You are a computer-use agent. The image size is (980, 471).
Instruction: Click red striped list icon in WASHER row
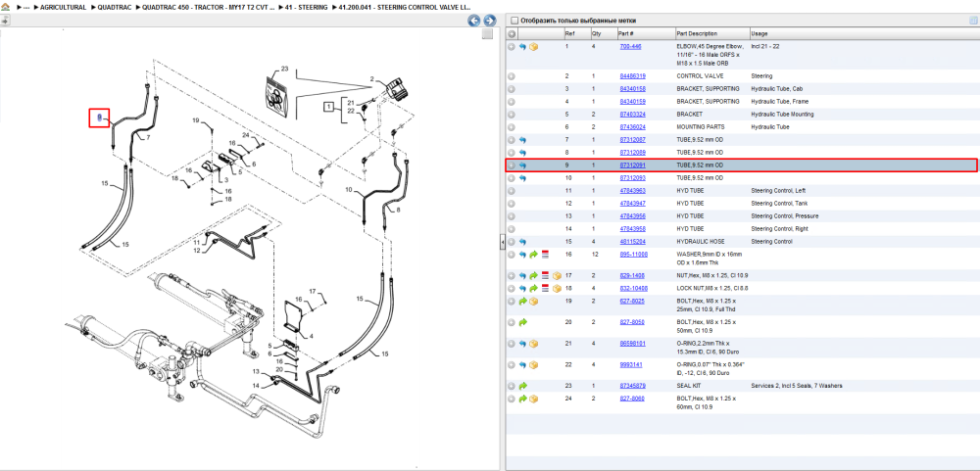coord(545,255)
